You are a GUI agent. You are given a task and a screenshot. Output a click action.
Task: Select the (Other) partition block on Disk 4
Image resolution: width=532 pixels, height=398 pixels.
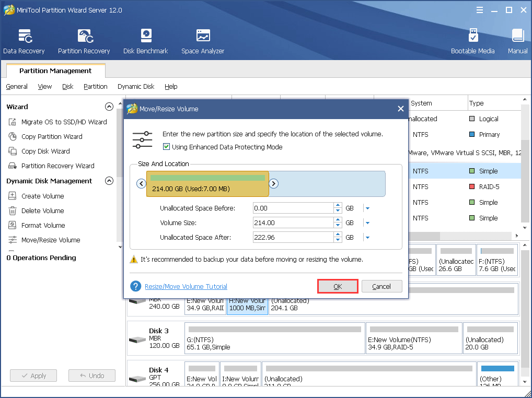point(498,374)
